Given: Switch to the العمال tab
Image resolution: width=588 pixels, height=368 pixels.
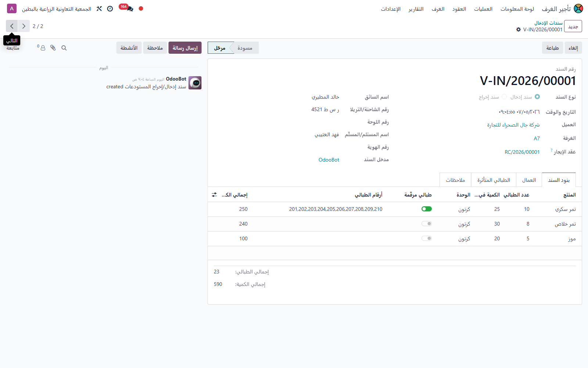Looking at the screenshot, I should tap(529, 180).
